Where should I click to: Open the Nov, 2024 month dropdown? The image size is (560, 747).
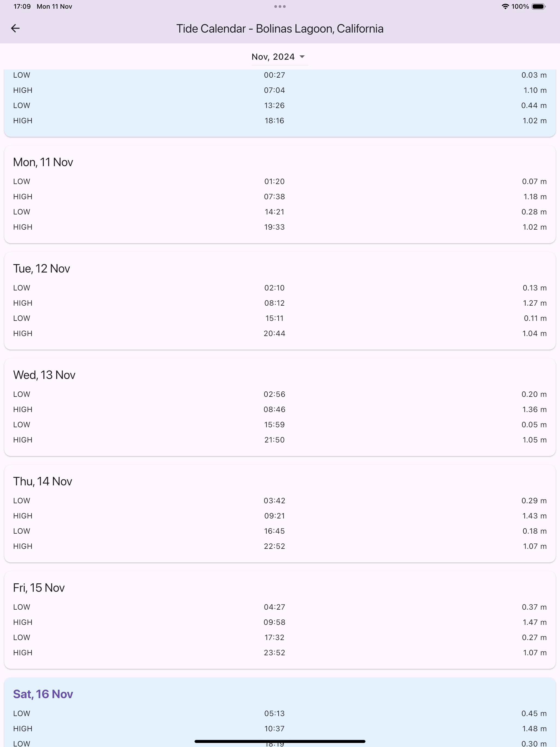[x=279, y=57]
